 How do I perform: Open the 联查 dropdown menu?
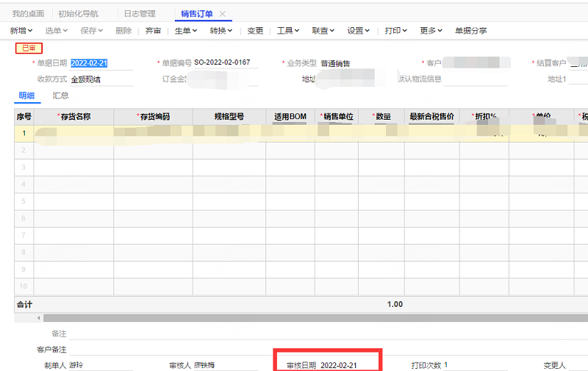point(323,31)
